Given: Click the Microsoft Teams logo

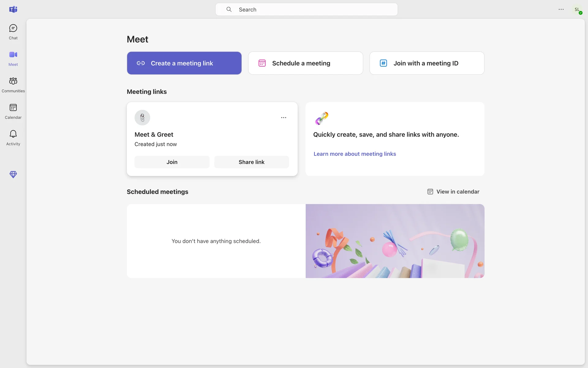Looking at the screenshot, I should pyautogui.click(x=13, y=10).
